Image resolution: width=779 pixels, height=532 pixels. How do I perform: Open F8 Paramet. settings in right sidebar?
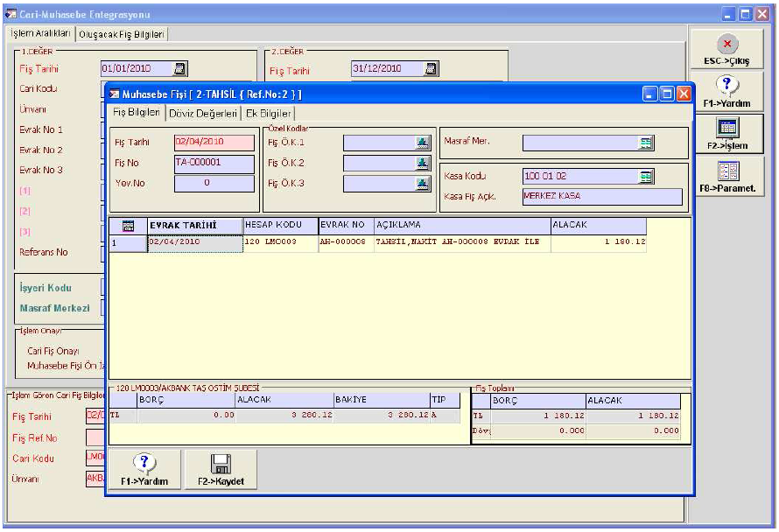(727, 176)
